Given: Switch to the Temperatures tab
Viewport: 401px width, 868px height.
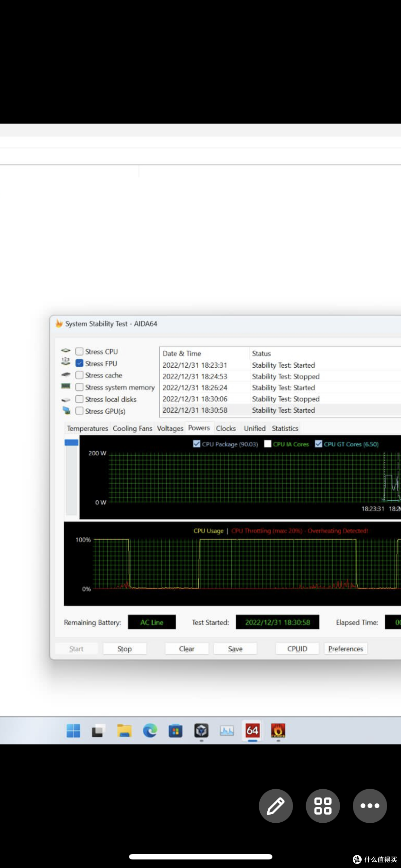Looking at the screenshot, I should pyautogui.click(x=88, y=428).
